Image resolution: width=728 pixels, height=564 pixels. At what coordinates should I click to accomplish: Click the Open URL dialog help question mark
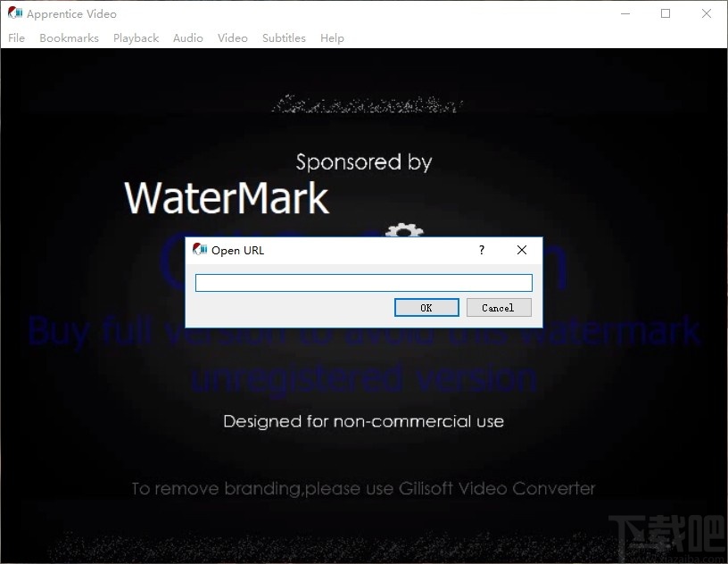coord(482,250)
